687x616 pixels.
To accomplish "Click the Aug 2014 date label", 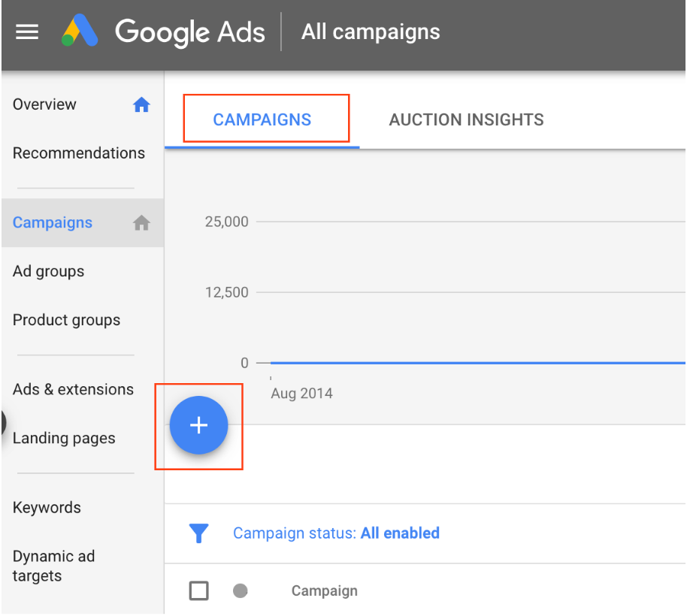I will pyautogui.click(x=302, y=394).
